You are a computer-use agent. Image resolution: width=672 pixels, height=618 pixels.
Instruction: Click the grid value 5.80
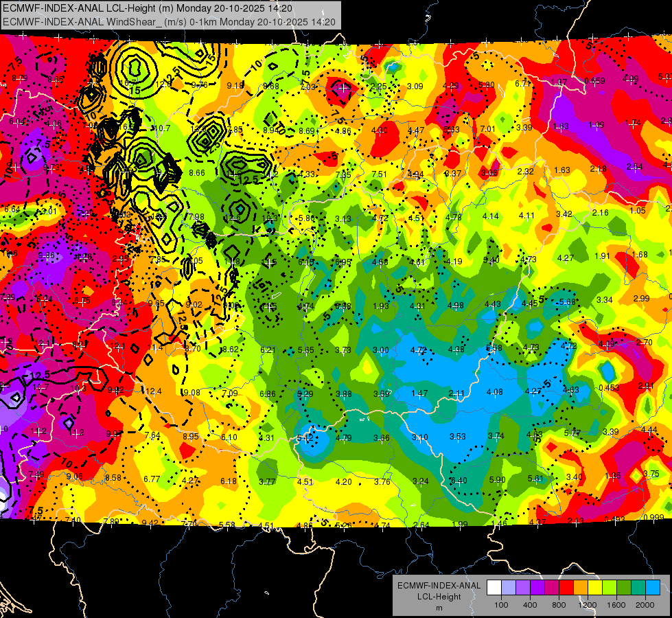487,85
